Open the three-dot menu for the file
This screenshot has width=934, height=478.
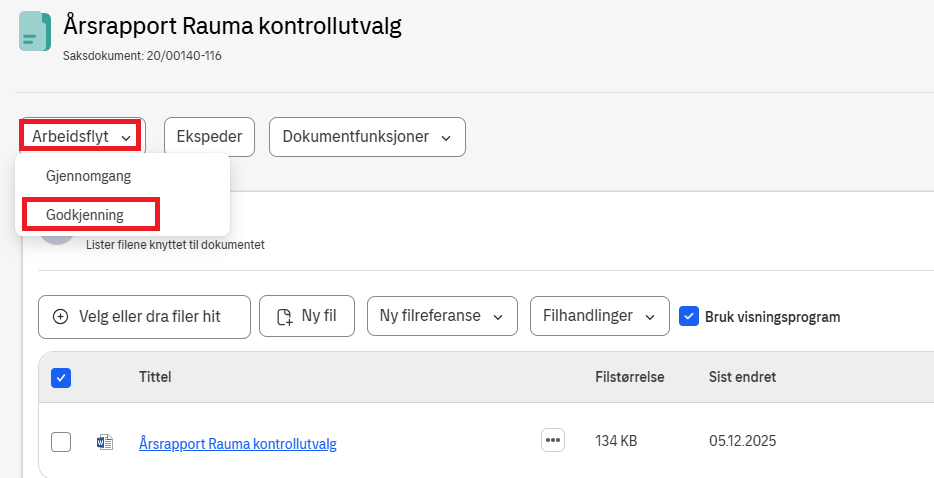click(553, 440)
